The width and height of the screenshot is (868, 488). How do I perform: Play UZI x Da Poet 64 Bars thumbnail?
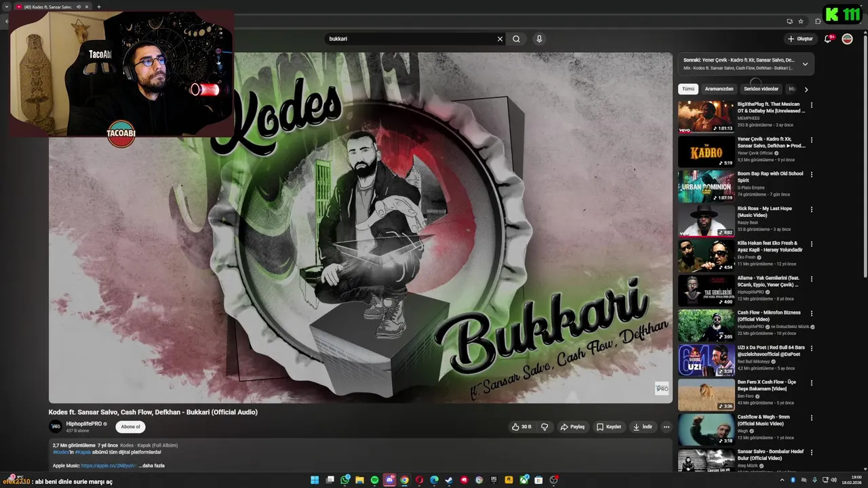(x=706, y=359)
